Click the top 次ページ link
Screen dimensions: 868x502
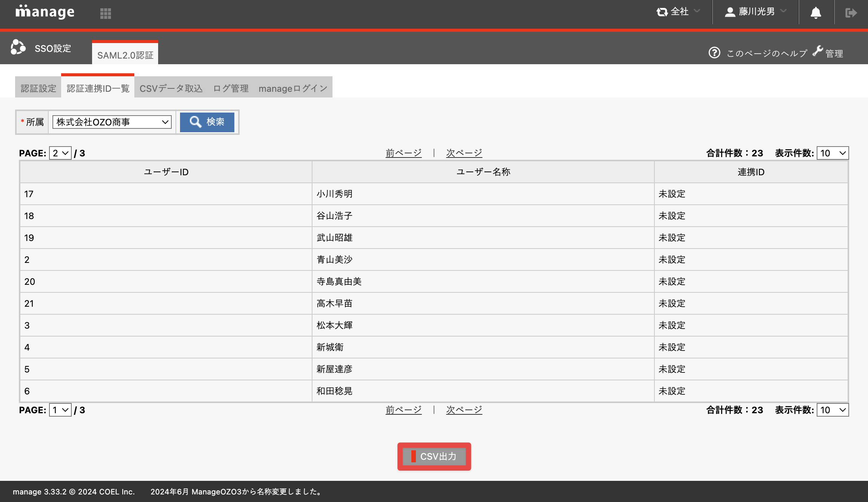pos(464,153)
